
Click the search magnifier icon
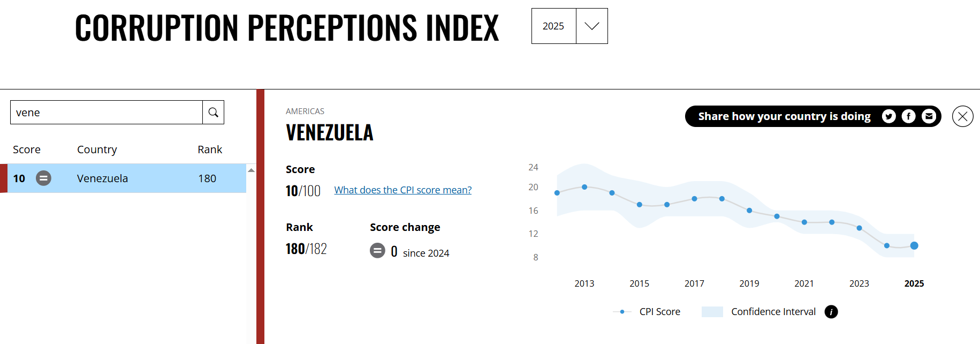click(213, 113)
